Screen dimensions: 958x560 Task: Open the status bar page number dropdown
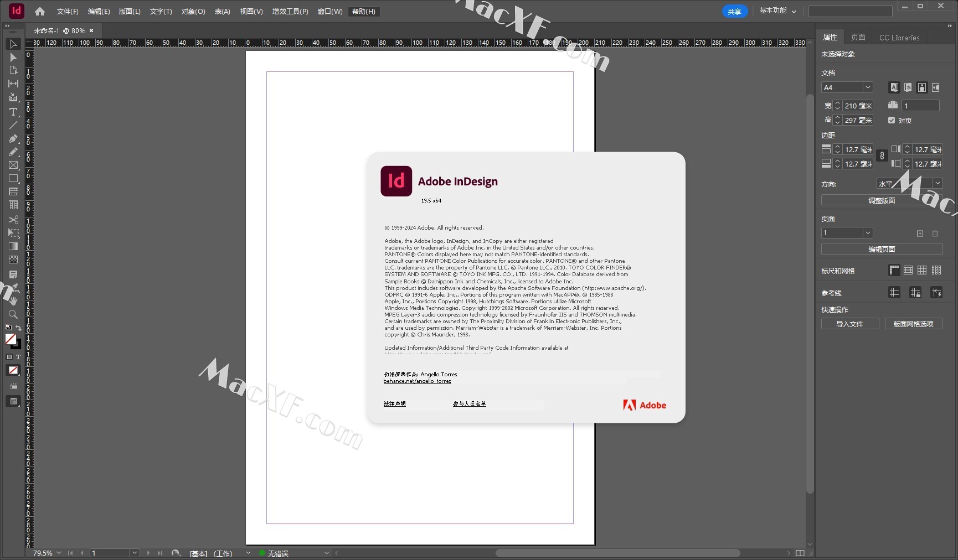135,553
